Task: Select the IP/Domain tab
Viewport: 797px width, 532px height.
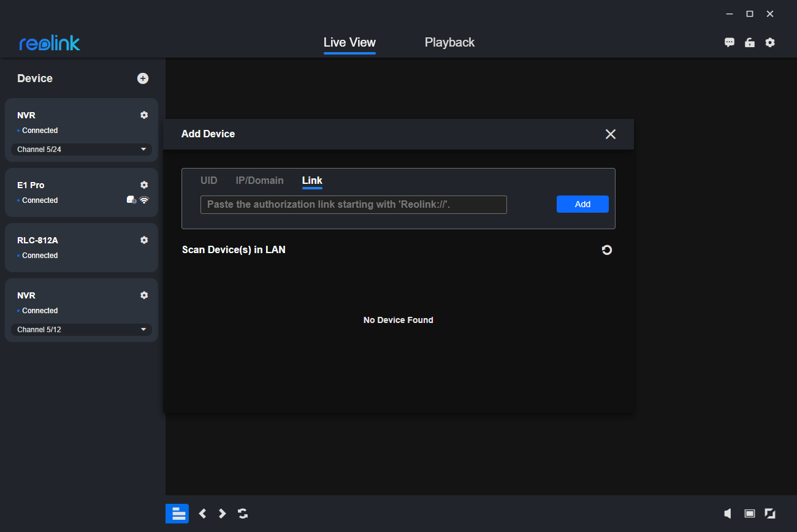Action: [260, 181]
